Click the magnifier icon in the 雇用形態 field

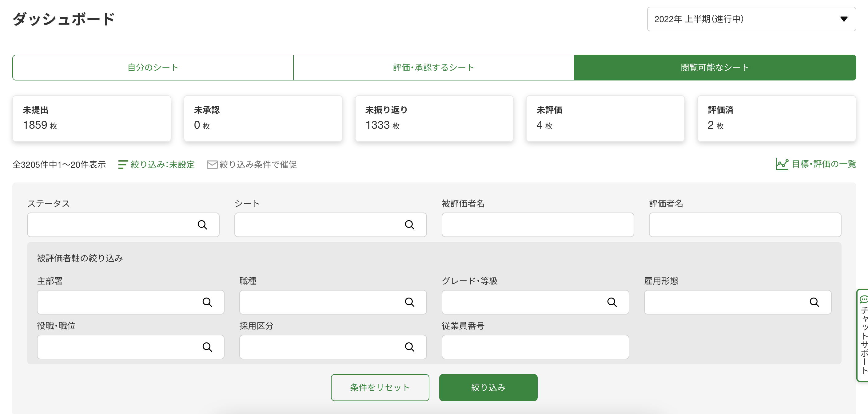(x=814, y=302)
